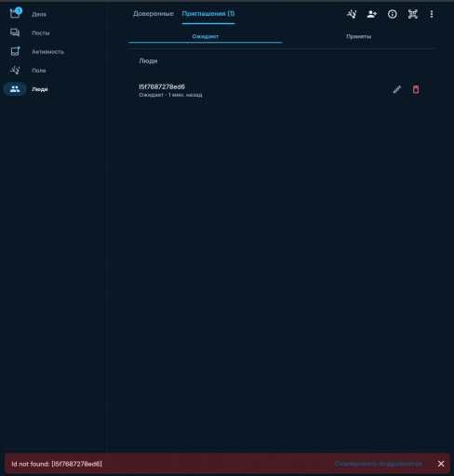Click the add person icon
The width and height of the screenshot is (454, 476).
click(372, 14)
